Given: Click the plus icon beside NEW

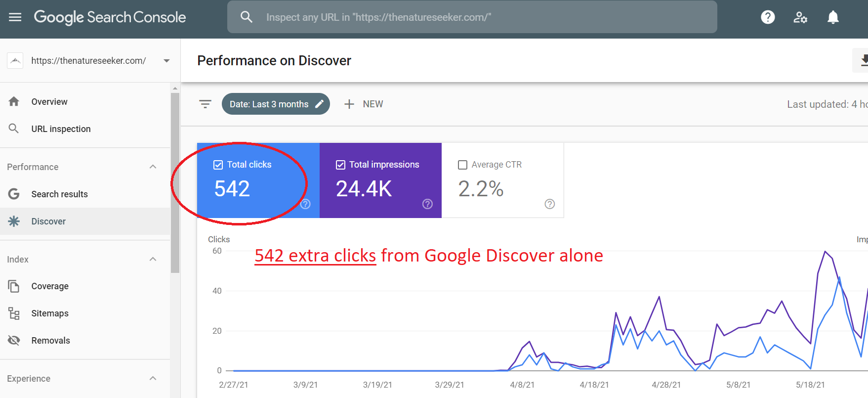Looking at the screenshot, I should tap(349, 104).
